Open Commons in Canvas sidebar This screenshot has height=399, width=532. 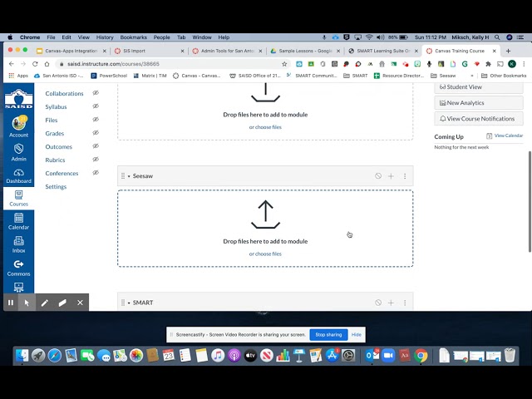pos(18,268)
